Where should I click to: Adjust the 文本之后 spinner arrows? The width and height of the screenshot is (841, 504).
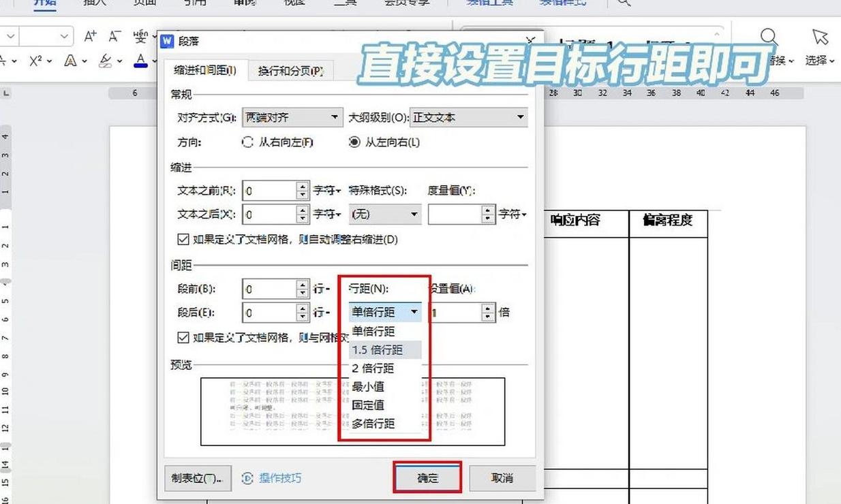pyautogui.click(x=303, y=215)
